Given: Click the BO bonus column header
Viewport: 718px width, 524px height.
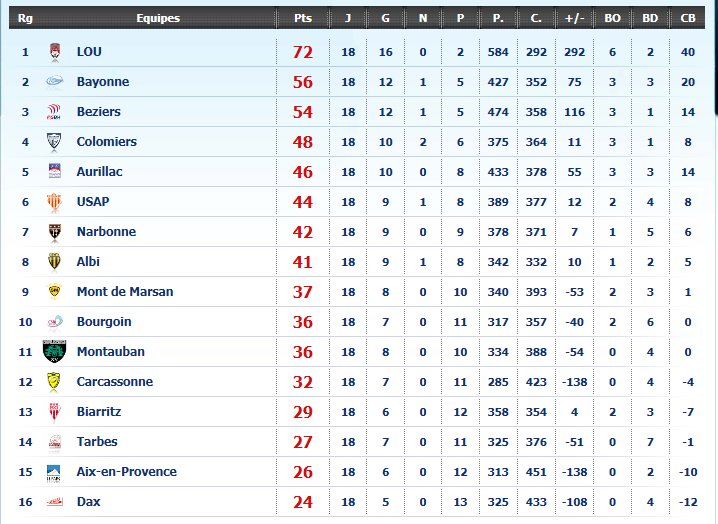Looking at the screenshot, I should pyautogui.click(x=612, y=18).
